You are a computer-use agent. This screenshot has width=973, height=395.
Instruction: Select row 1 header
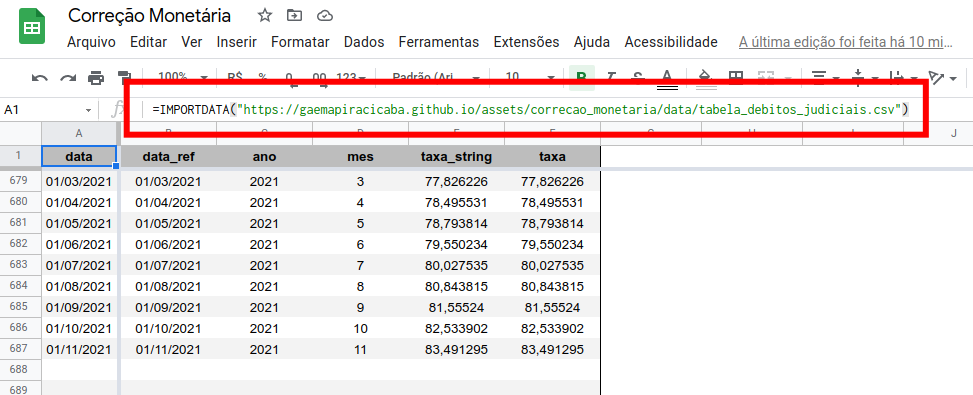[20, 156]
